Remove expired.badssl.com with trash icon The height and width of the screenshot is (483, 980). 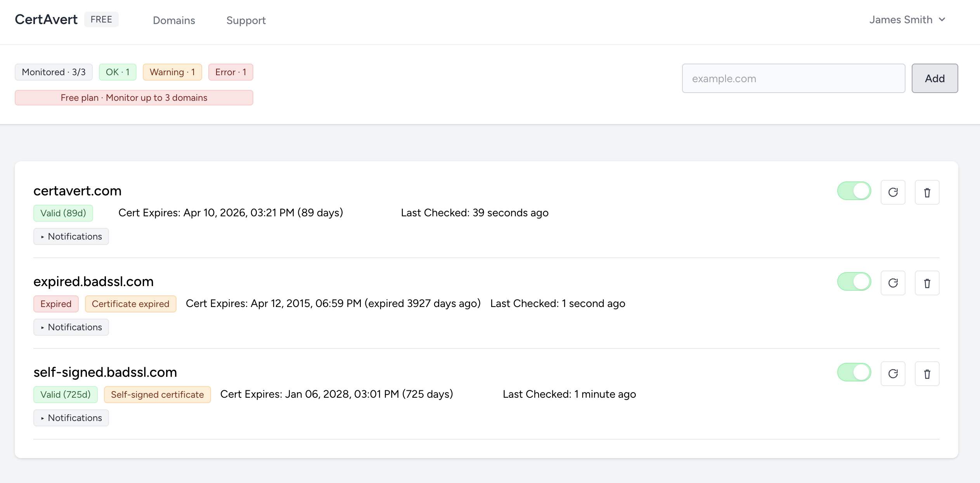coord(927,283)
